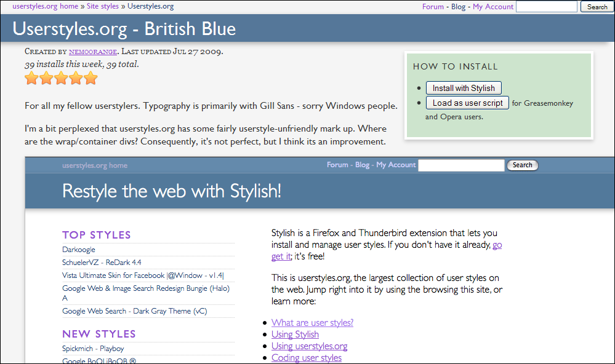Open the Spickmich - Playboy style
615x364 pixels.
pos(93,349)
